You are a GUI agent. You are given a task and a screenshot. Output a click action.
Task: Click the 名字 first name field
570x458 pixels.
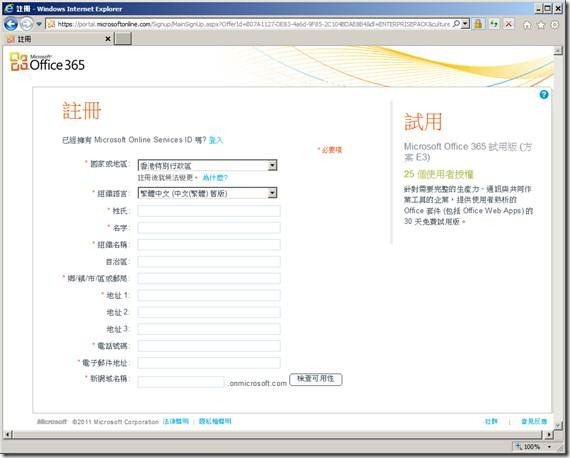click(209, 228)
